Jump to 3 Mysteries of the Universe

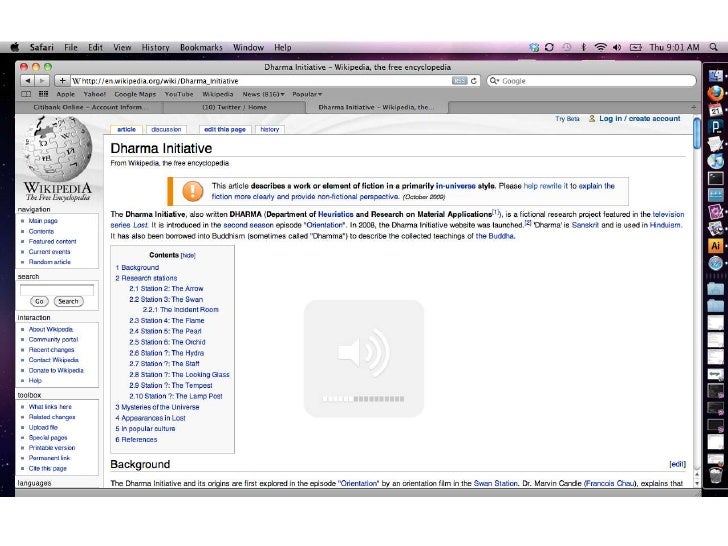[157, 407]
